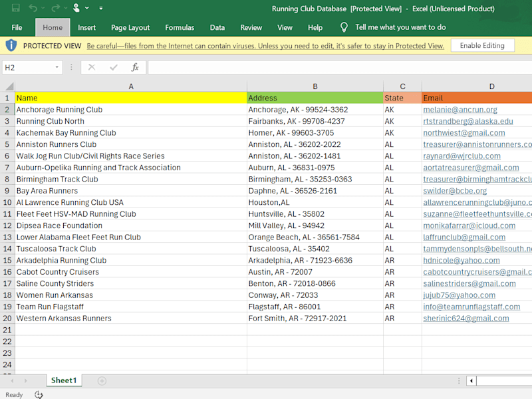
Task: Switch to the View tab
Action: [285, 27]
